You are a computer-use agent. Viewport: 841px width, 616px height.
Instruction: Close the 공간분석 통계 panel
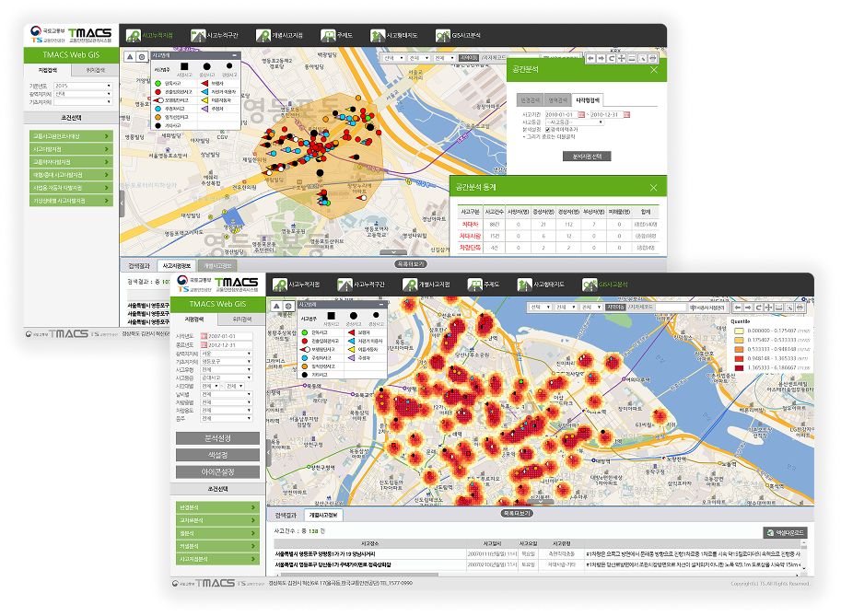click(654, 186)
